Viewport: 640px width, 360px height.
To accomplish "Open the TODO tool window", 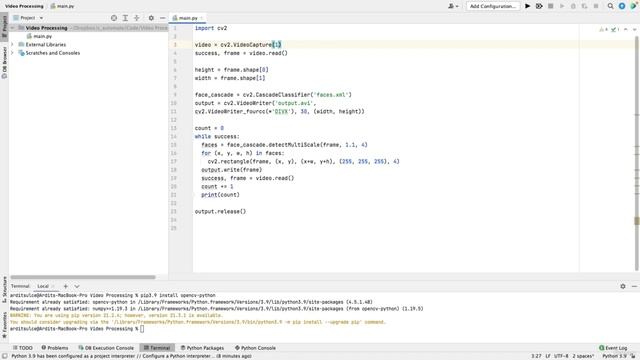I will [x=22, y=348].
